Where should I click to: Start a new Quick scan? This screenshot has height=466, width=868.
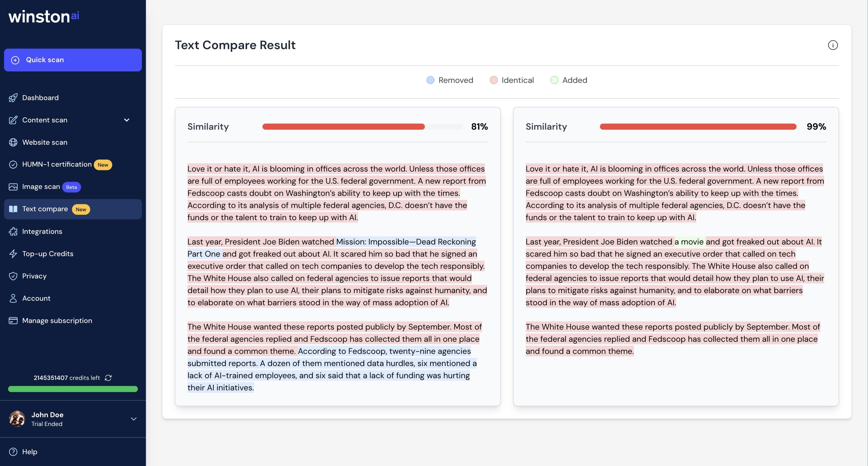tap(73, 60)
